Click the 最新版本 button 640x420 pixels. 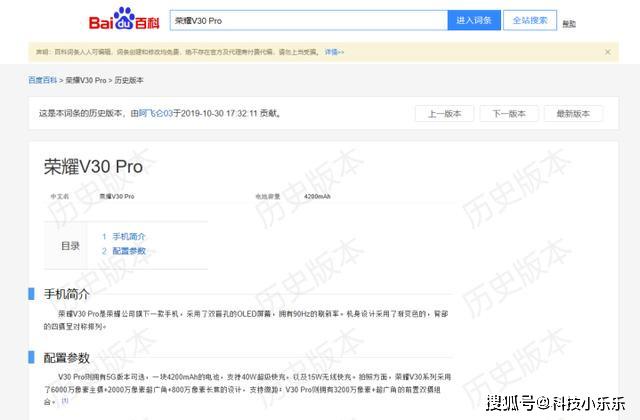pos(573,113)
